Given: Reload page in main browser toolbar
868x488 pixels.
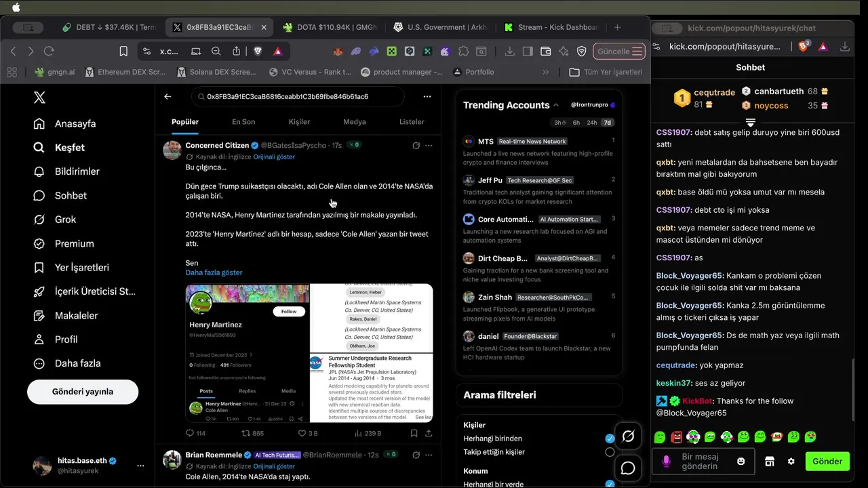Looking at the screenshot, I should [49, 51].
